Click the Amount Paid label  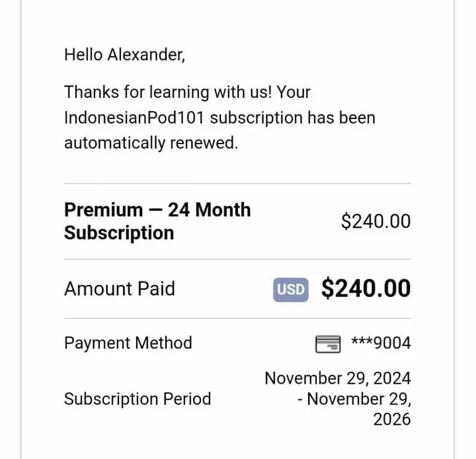point(119,288)
